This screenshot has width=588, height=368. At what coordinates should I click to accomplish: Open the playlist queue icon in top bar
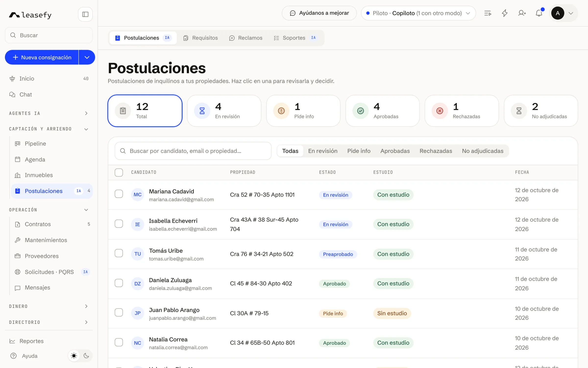488,13
